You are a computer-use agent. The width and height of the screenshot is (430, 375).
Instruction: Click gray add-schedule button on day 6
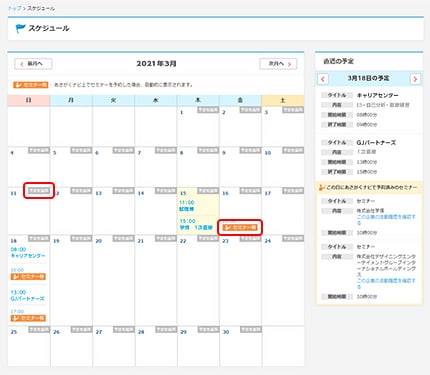click(x=123, y=150)
